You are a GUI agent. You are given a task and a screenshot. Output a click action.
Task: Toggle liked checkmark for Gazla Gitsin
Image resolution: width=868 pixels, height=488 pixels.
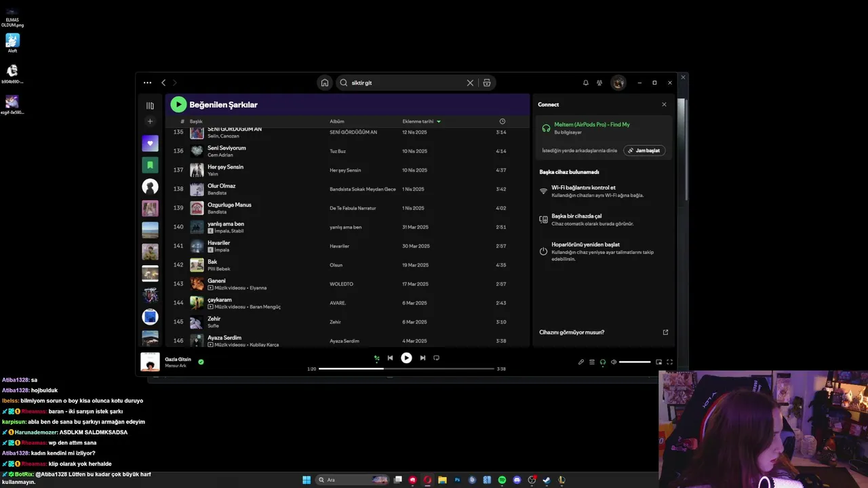[x=201, y=362]
